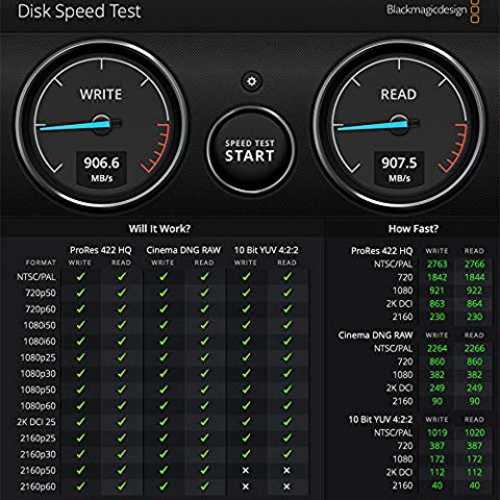Click the ProRes 422 HQ NTSC/PAL write value 2763

(437, 264)
